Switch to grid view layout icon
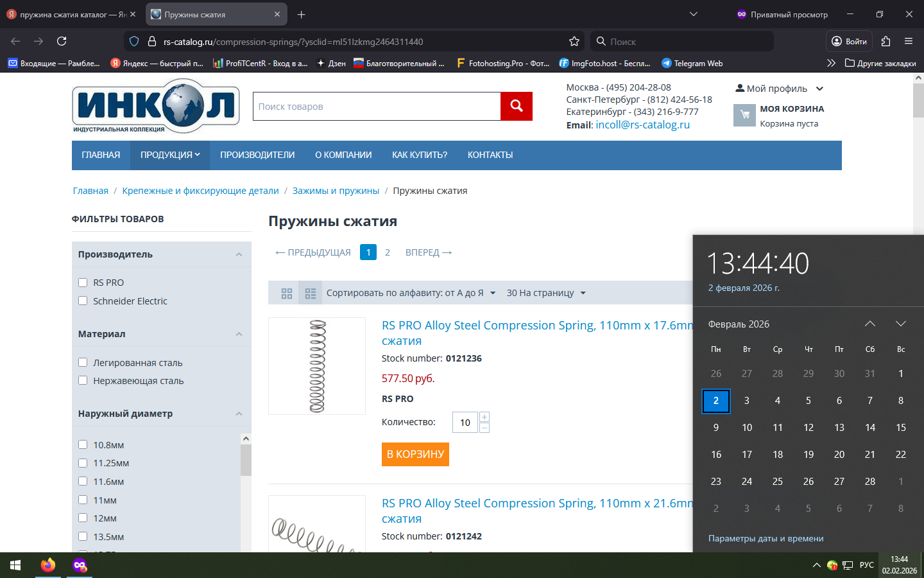924x578 pixels. coord(287,293)
